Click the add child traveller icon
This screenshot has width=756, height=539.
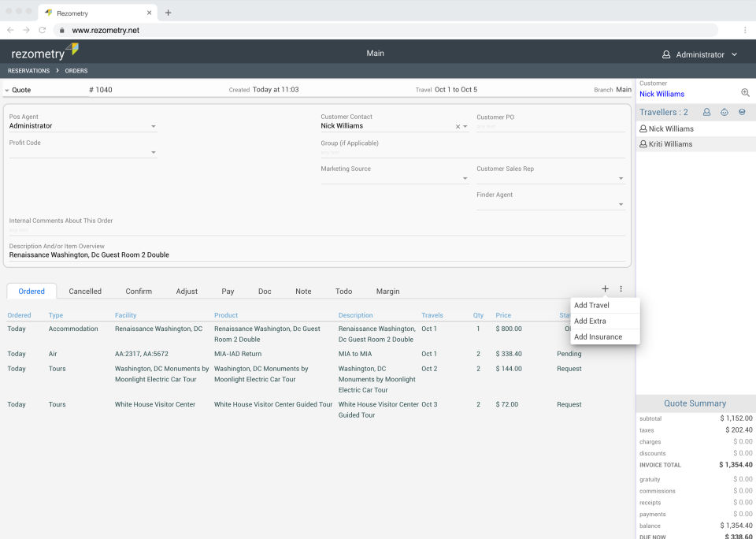724,113
